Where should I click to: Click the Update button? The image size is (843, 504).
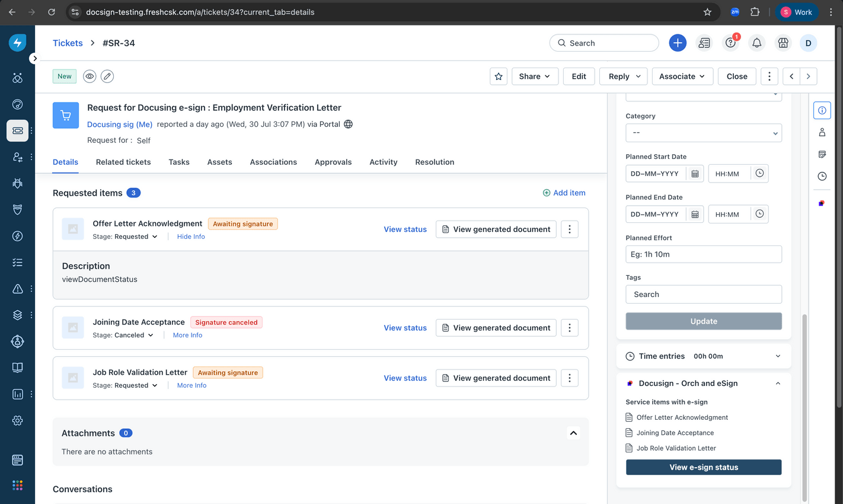pos(704,321)
